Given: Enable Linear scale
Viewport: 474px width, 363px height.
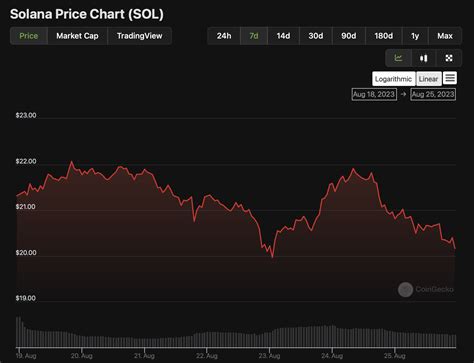Looking at the screenshot, I should (429, 79).
